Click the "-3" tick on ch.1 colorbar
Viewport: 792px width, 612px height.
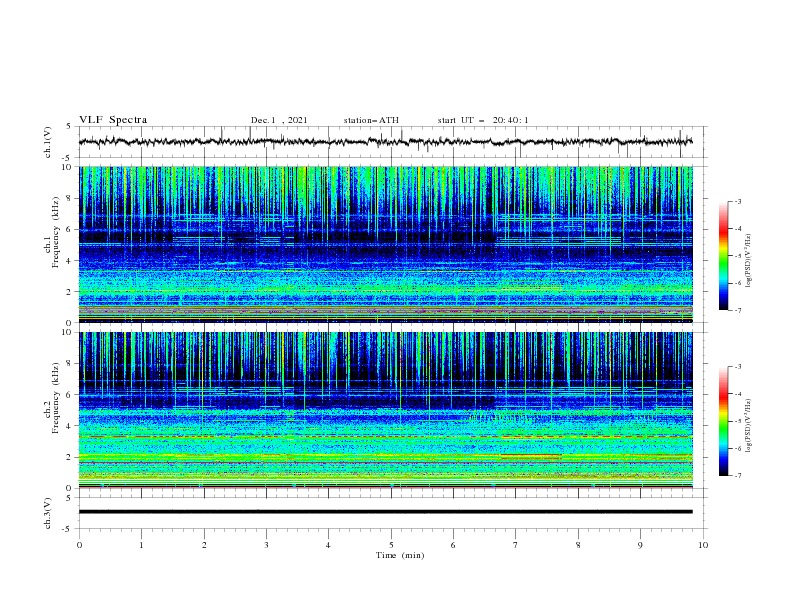(737, 201)
